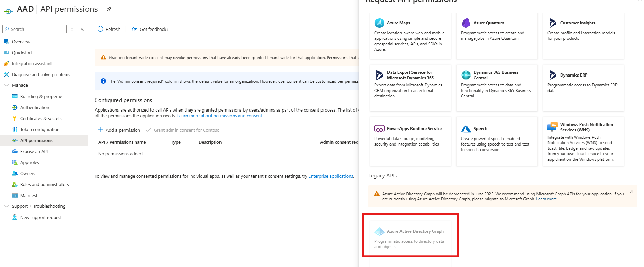Select Overview menu item text
Viewport: 644px width, 267px height.
click(21, 42)
